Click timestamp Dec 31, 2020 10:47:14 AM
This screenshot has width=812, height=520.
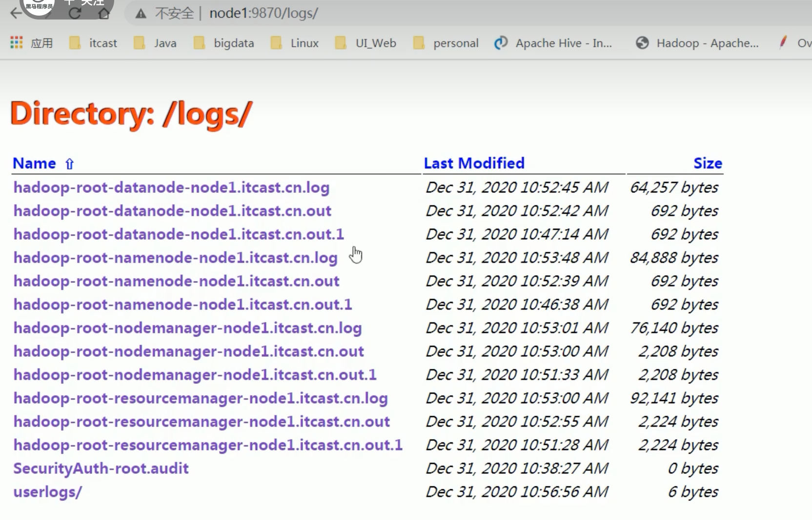tap(517, 234)
